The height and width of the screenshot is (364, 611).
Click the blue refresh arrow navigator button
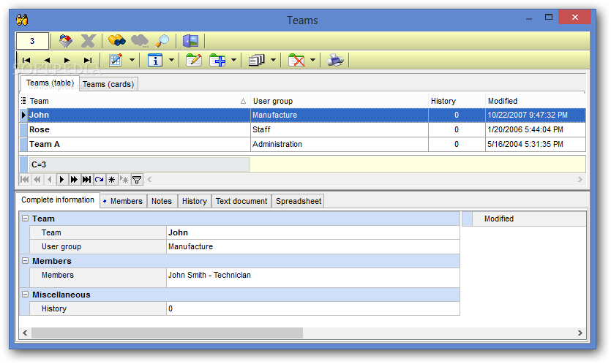coord(100,180)
